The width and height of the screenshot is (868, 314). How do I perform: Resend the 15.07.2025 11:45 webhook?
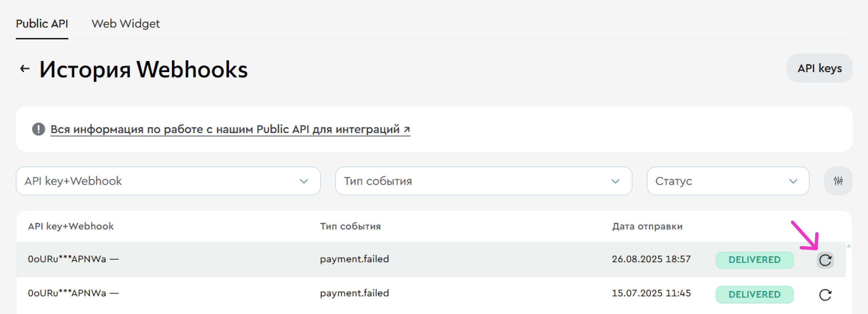point(825,294)
